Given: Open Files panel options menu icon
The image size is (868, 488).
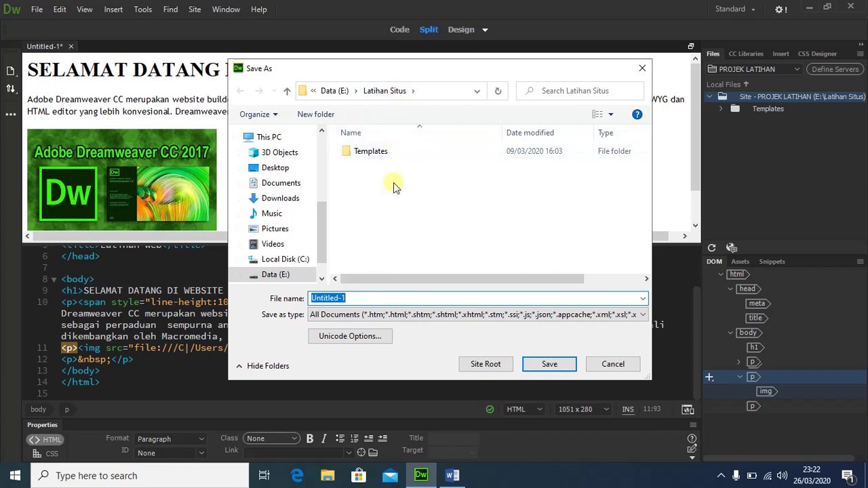Looking at the screenshot, I should pos(860,54).
